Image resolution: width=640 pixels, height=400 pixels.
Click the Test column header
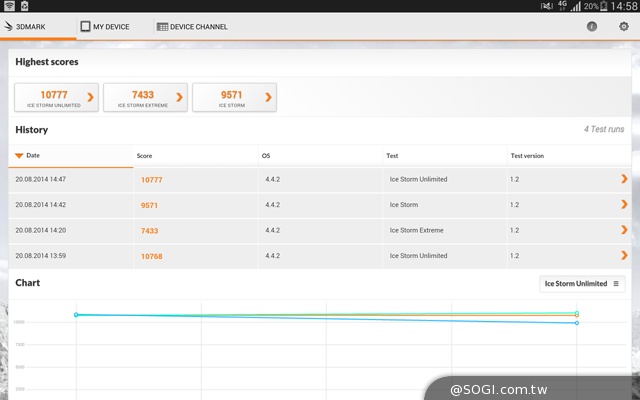coord(395,156)
